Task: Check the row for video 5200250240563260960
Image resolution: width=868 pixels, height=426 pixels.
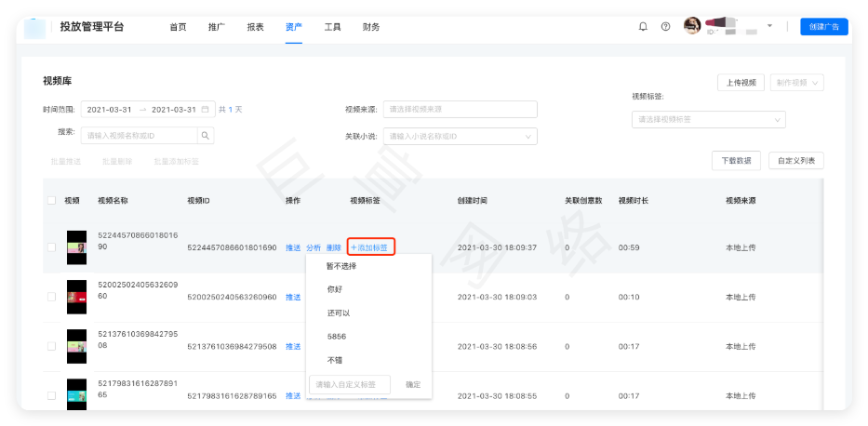Action: pos(51,297)
